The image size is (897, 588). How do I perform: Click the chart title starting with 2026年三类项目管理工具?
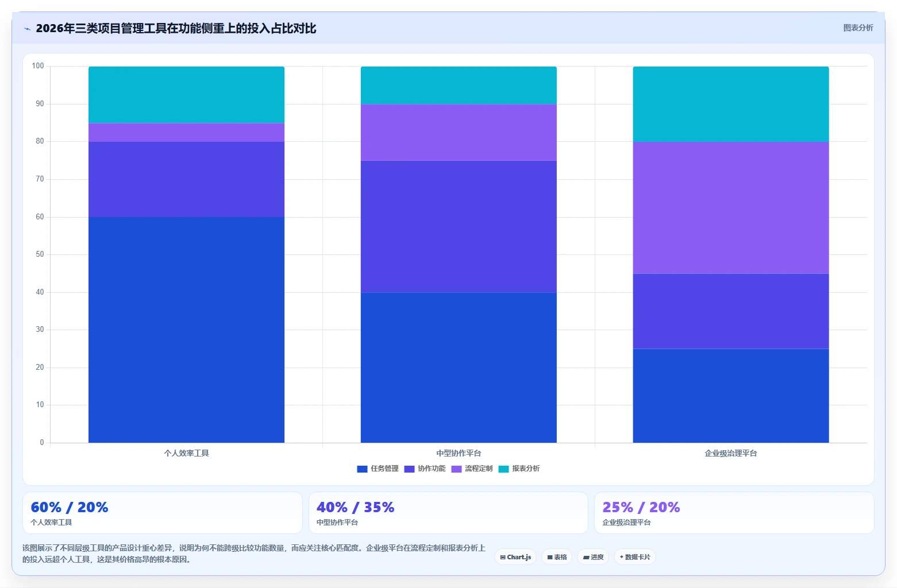(x=176, y=28)
